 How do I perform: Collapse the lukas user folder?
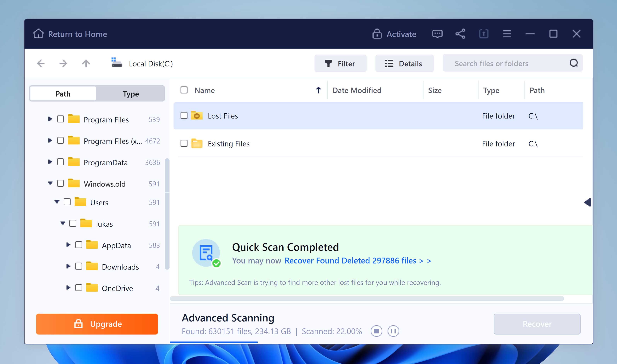62,224
